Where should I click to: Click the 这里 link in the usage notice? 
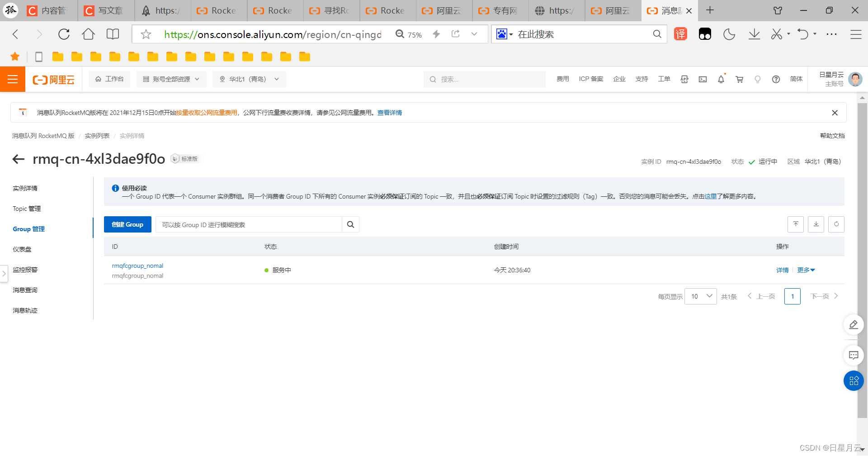[x=711, y=196]
